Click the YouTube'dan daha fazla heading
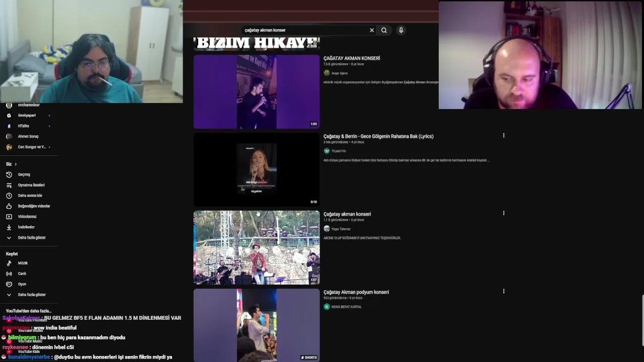The width and height of the screenshot is (644, 362). pyautogui.click(x=29, y=311)
